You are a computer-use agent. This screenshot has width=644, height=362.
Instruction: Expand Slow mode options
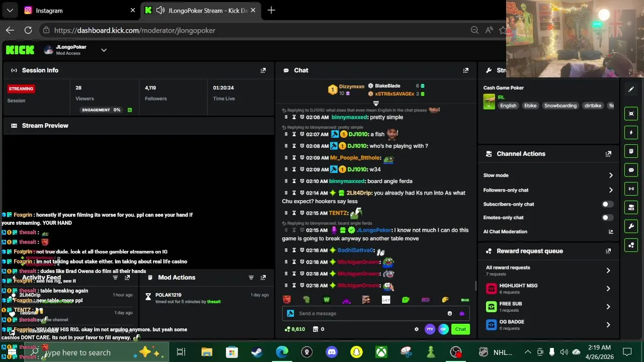click(x=611, y=175)
